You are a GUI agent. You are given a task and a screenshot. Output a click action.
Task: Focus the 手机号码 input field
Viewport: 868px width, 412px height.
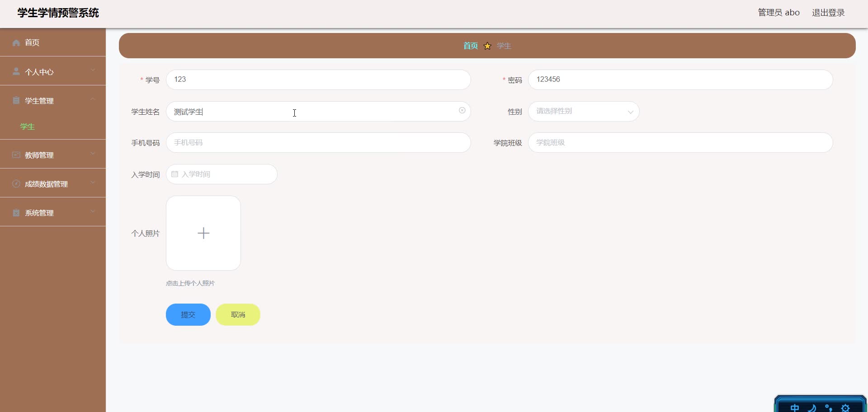(x=318, y=142)
